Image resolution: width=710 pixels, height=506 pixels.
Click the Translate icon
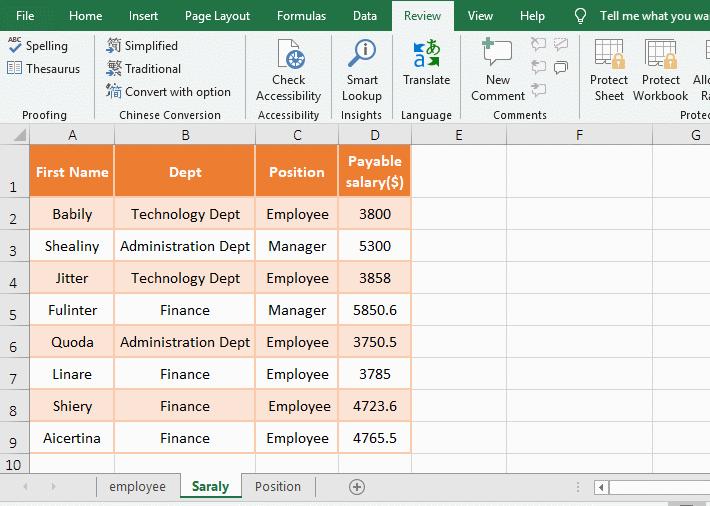click(426, 62)
